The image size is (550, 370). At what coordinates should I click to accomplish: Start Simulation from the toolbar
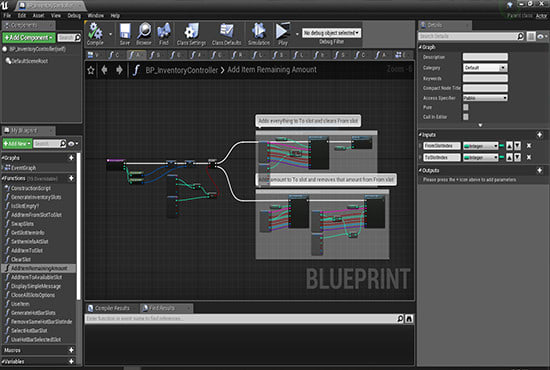tap(259, 34)
